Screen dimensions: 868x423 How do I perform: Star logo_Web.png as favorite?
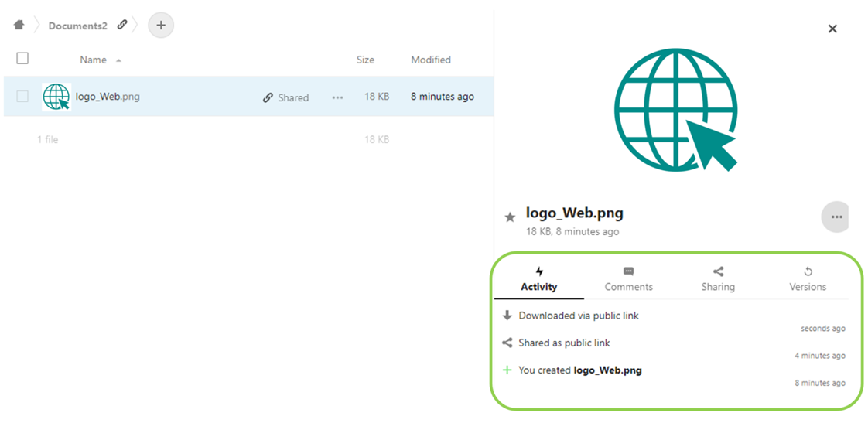510,217
